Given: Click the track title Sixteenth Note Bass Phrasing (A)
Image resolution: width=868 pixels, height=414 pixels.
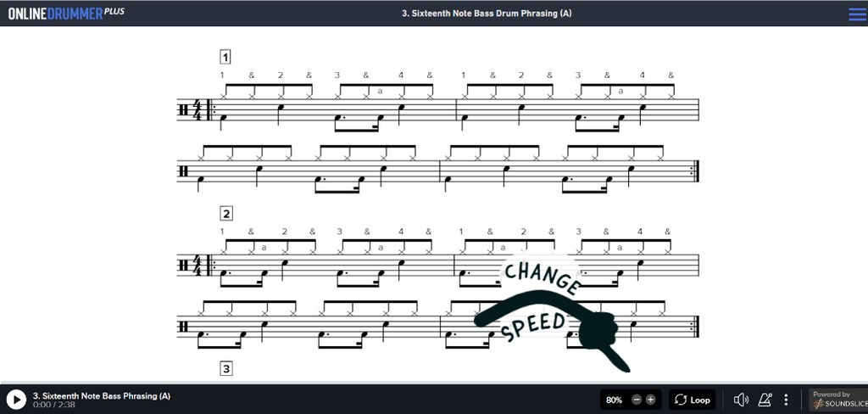Looking at the screenshot, I should (102, 395).
